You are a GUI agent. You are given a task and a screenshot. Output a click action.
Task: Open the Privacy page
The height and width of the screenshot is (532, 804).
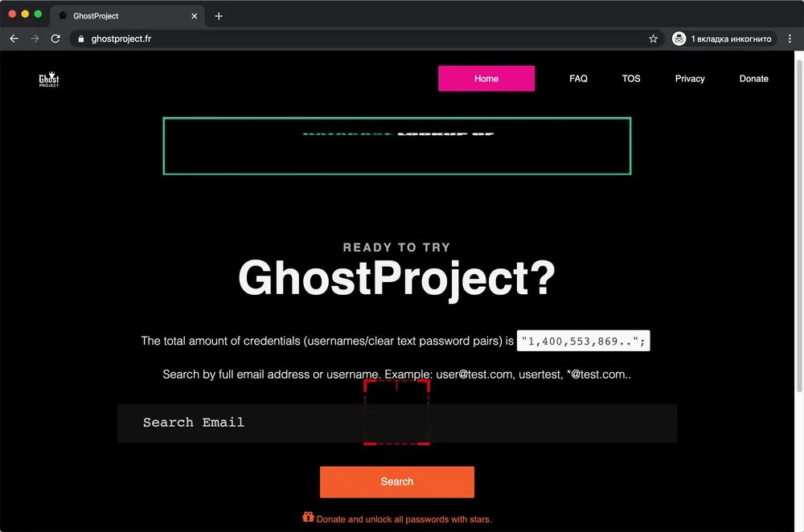pyautogui.click(x=689, y=78)
